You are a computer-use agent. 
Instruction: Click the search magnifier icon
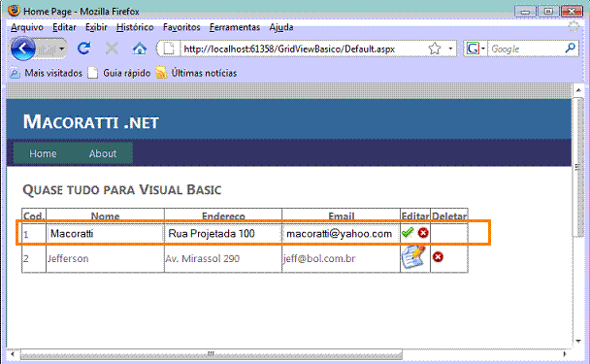pos(571,49)
